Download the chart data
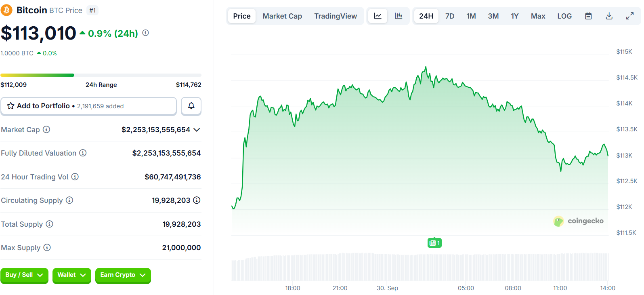Image resolution: width=644 pixels, height=295 pixels. pos(609,16)
